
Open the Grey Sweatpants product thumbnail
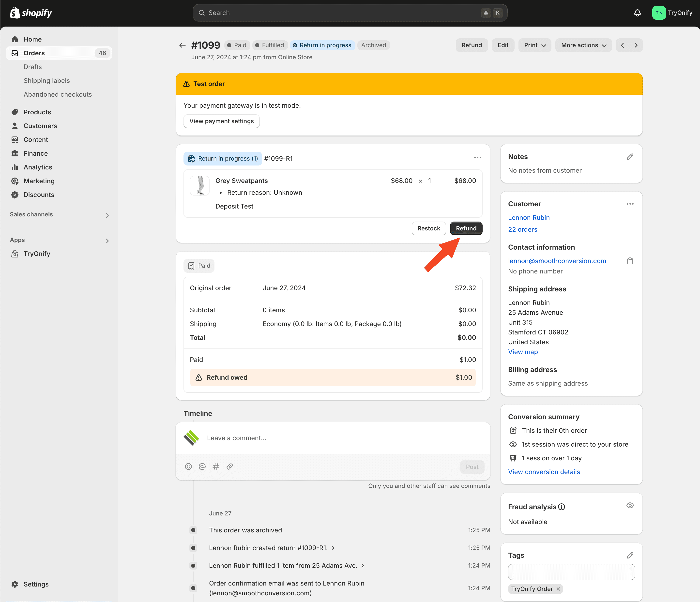[200, 185]
